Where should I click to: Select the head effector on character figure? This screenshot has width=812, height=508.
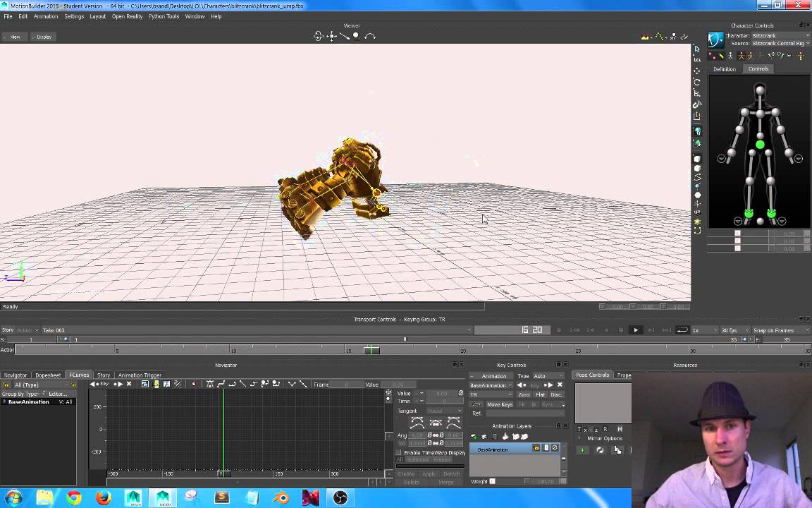pyautogui.click(x=760, y=91)
